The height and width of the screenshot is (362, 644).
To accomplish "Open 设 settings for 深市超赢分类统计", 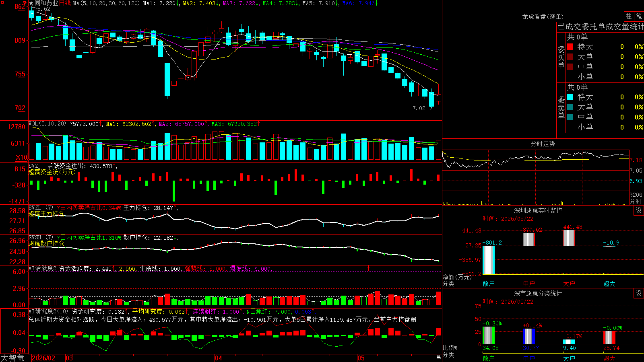I will pyautogui.click(x=639, y=293).
